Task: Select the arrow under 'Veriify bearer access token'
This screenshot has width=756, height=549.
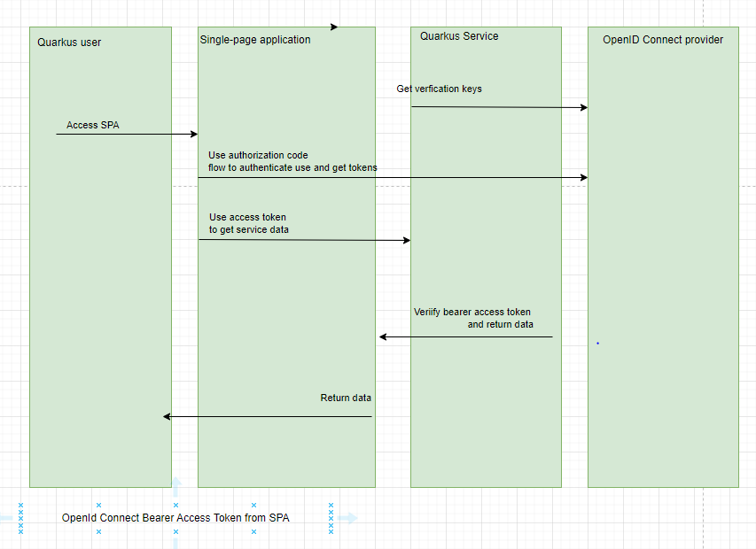Action: point(466,336)
